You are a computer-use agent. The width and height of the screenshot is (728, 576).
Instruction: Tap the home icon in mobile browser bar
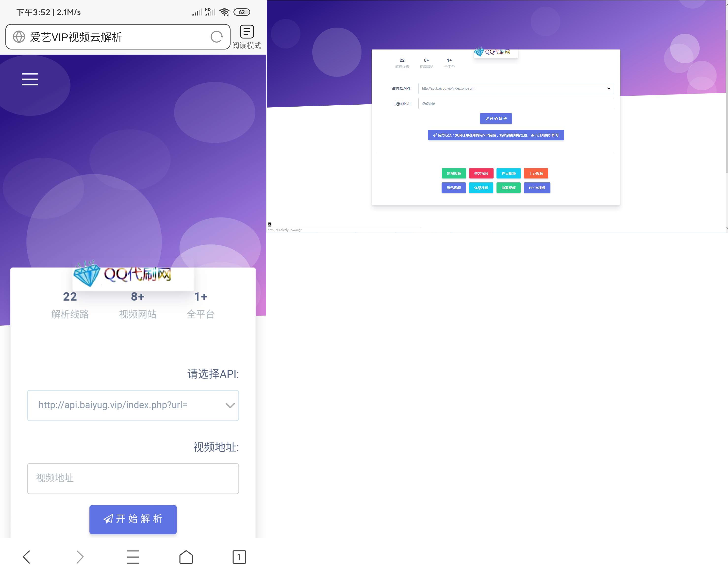186,557
